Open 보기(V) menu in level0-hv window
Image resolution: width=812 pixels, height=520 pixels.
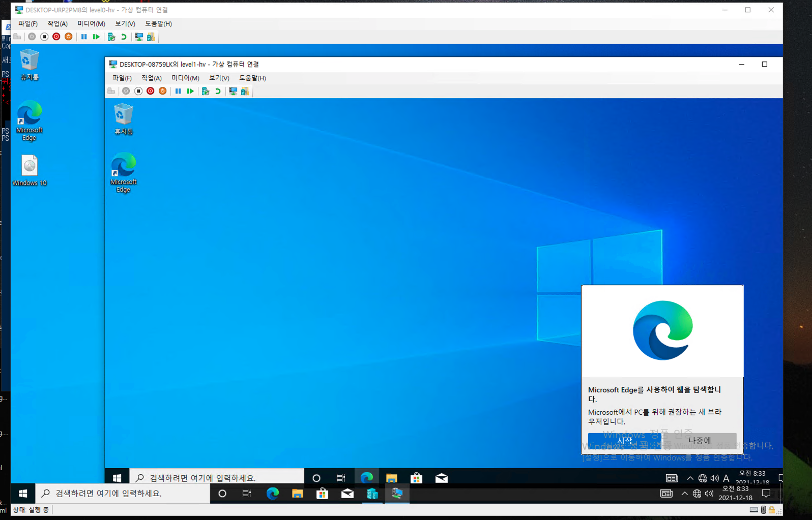pos(125,24)
